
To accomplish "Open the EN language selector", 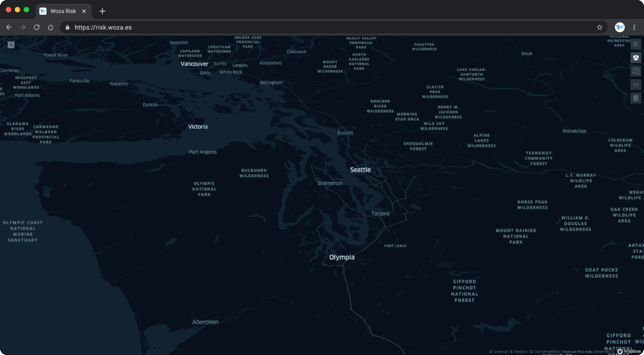I will point(635,85).
